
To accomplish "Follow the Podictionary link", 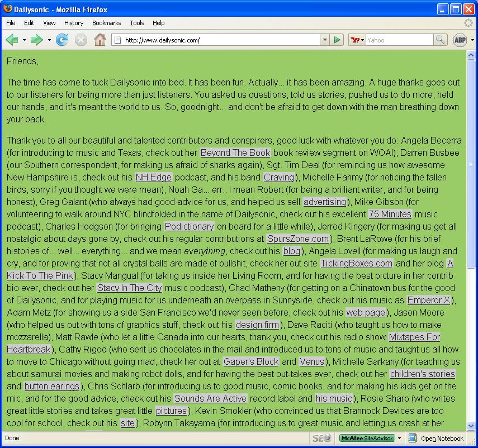I will [190, 226].
